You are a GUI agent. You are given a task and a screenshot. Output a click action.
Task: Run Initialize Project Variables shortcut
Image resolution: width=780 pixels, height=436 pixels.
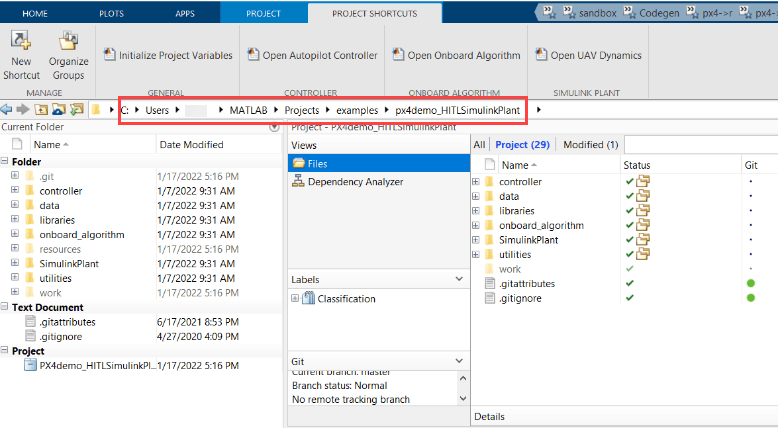click(168, 55)
